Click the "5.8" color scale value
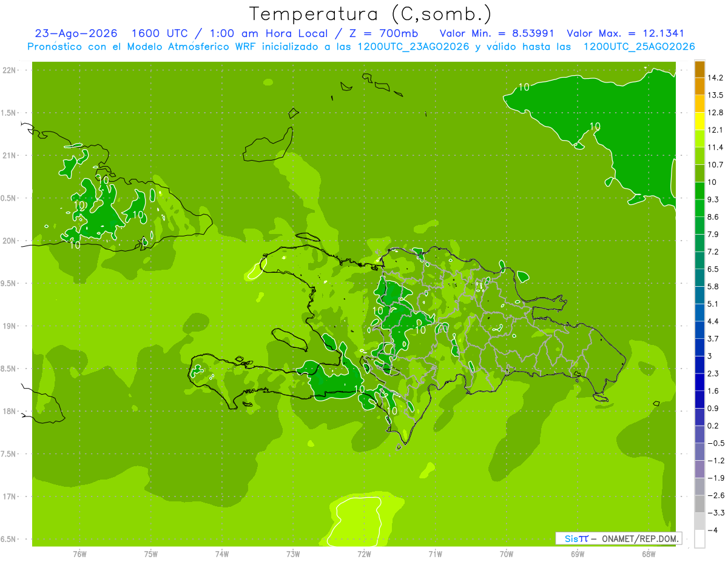The width and height of the screenshot is (728, 562). coord(713,286)
